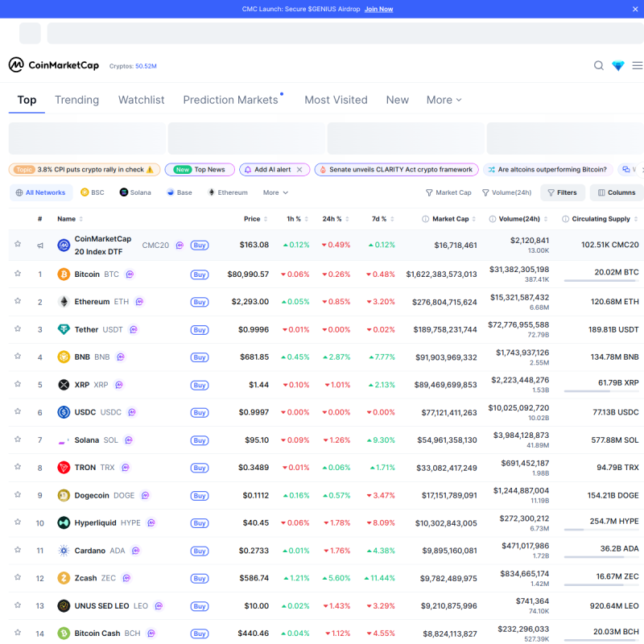Open the Most Visited tab
The width and height of the screenshot is (644, 644).
[x=336, y=100]
